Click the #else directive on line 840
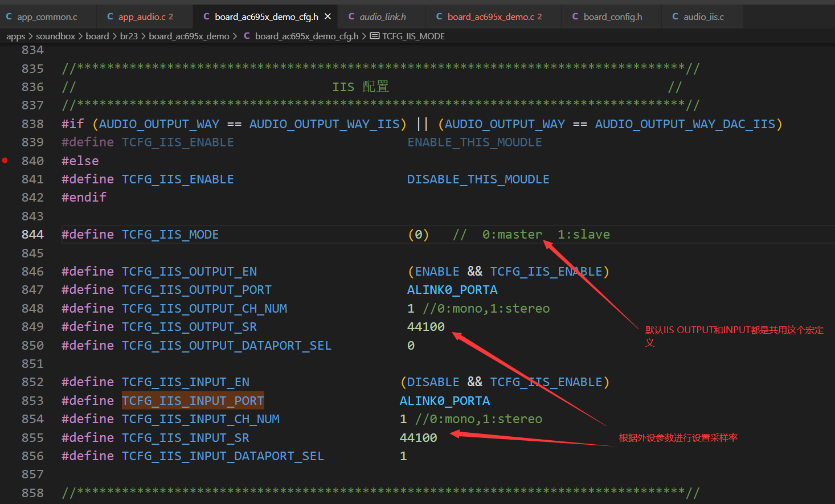The height and width of the screenshot is (504, 835). click(x=80, y=161)
